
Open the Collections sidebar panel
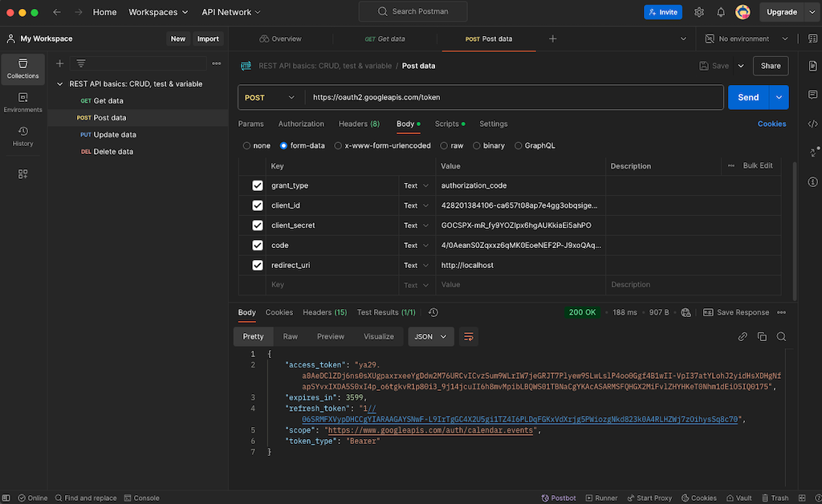[22, 69]
